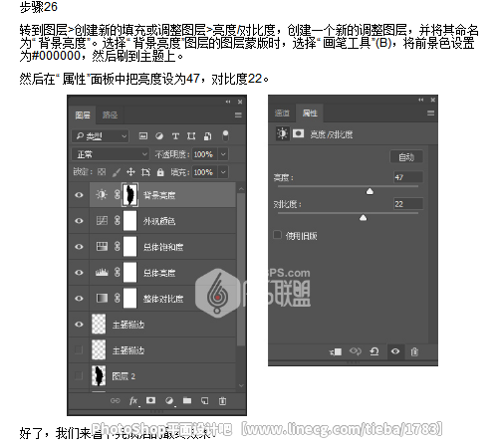This screenshot has width=498, height=448.
Task: Open the blend mode 正常 dropdown
Action: click(x=111, y=154)
